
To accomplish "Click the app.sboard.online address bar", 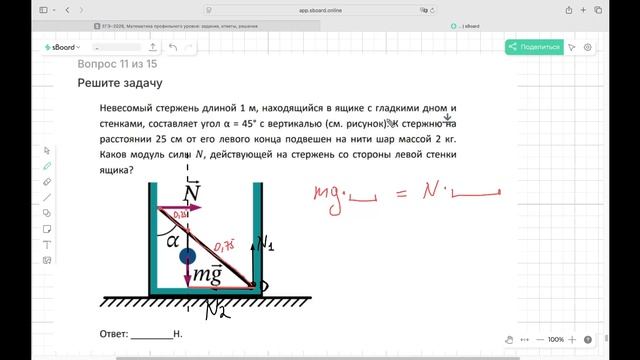I will [320, 10].
